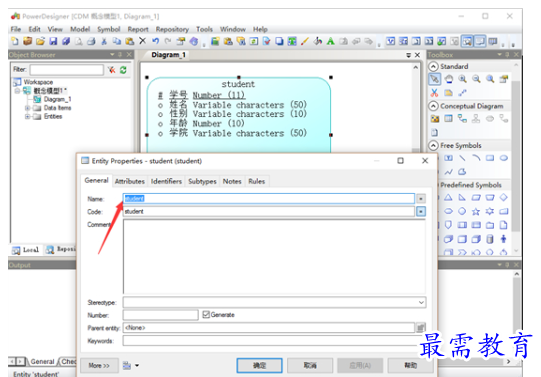Select the Package tool in Conceptual Diagram
541x377 pixels.
pyautogui.click(x=435, y=119)
